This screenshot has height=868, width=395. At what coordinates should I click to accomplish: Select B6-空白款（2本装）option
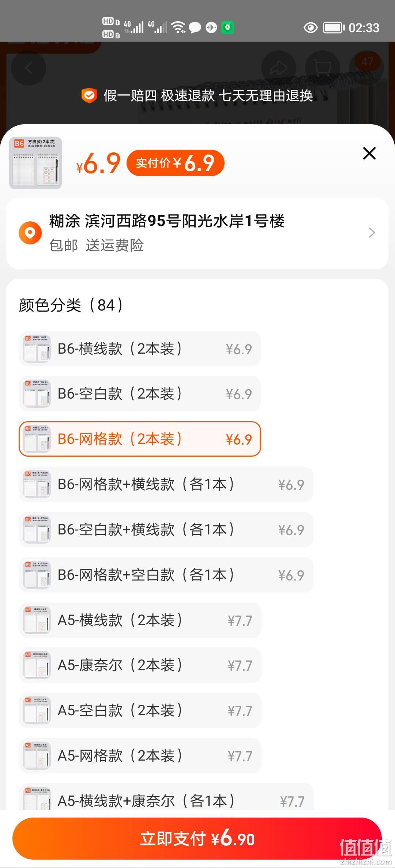[140, 394]
